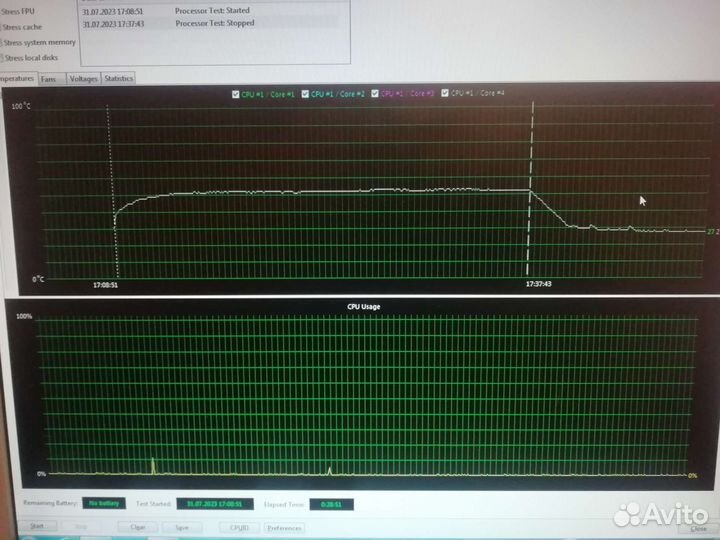Open the Fans tab

tap(52, 79)
